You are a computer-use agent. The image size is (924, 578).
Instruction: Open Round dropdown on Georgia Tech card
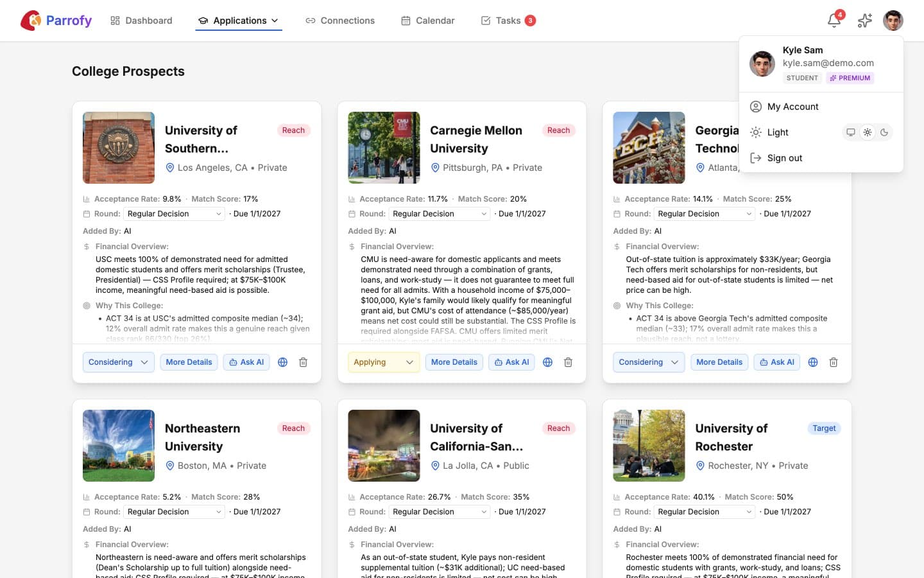[x=705, y=214]
